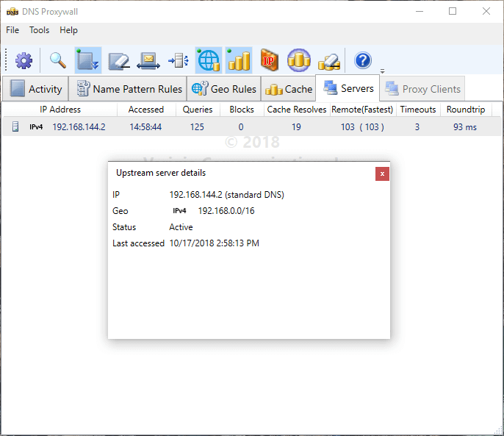Click the accessed time 14:58:44
The width and height of the screenshot is (504, 436).
(x=145, y=127)
